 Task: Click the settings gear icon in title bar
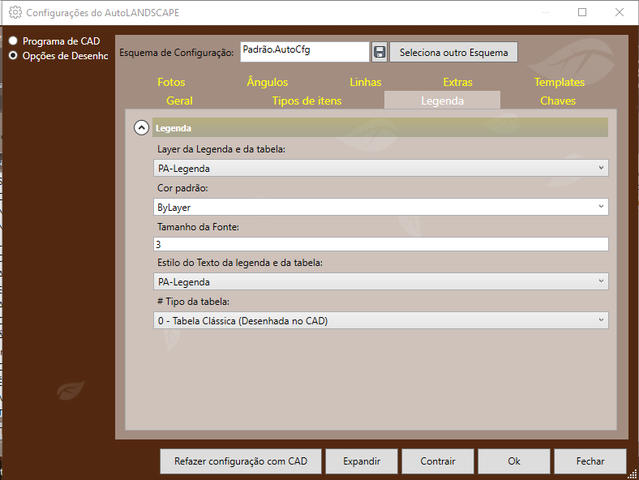click(x=13, y=13)
